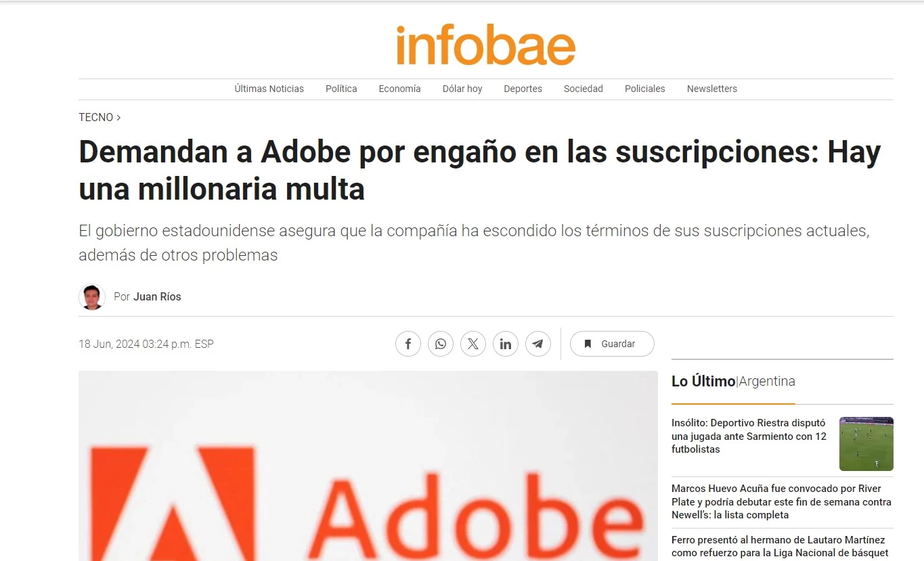Open Economía section
Screen dimensions: 924x561
coord(399,89)
